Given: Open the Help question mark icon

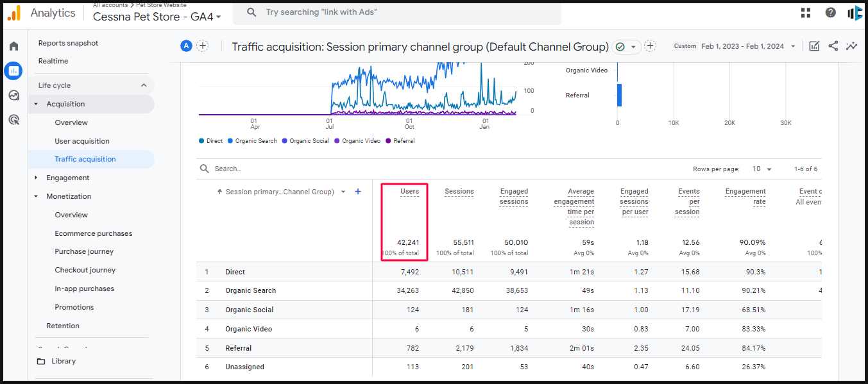Looking at the screenshot, I should 830,13.
